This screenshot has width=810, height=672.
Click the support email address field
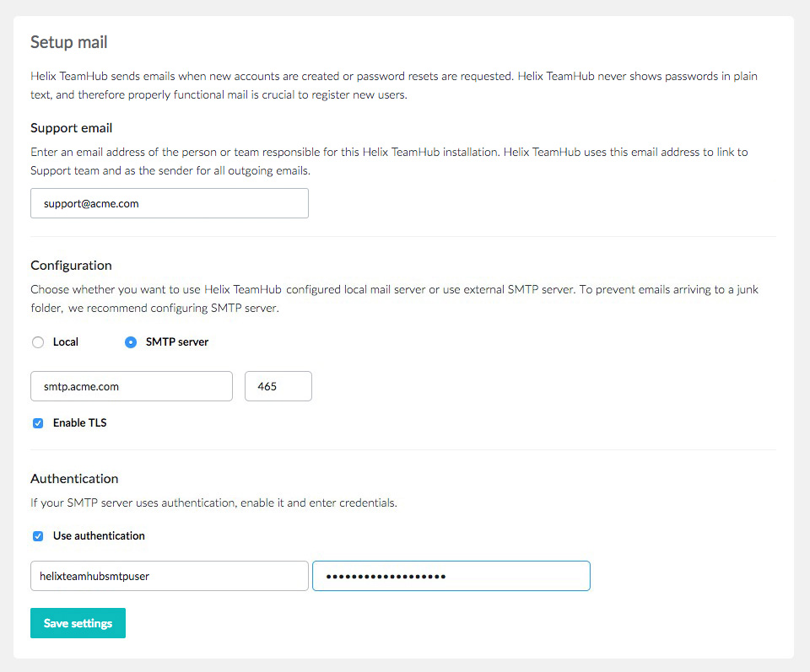pyautogui.click(x=169, y=203)
